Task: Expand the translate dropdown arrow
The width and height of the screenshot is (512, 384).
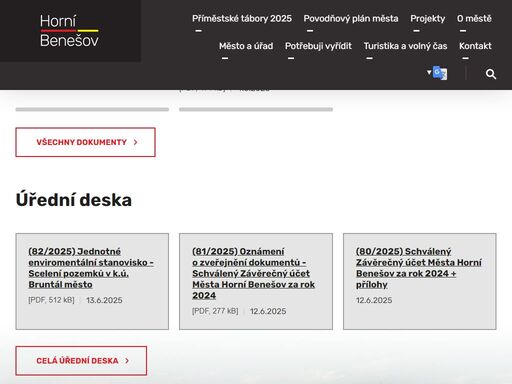Action: 429,72
